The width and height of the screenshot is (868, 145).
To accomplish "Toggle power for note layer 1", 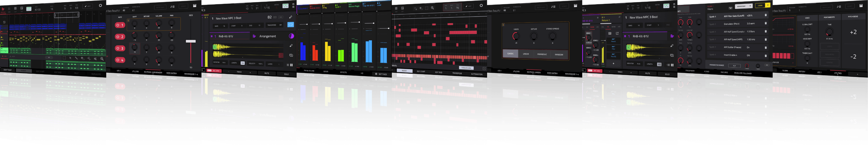I will click(120, 25).
